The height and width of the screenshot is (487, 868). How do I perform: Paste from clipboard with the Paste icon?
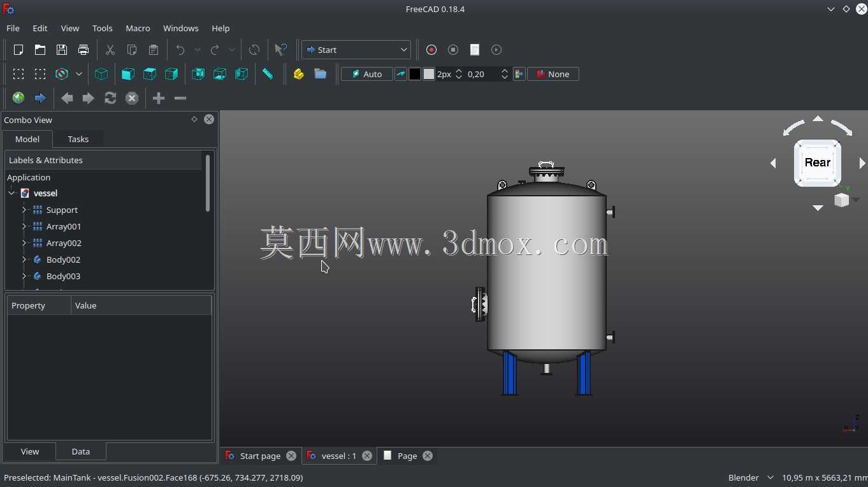coord(154,50)
